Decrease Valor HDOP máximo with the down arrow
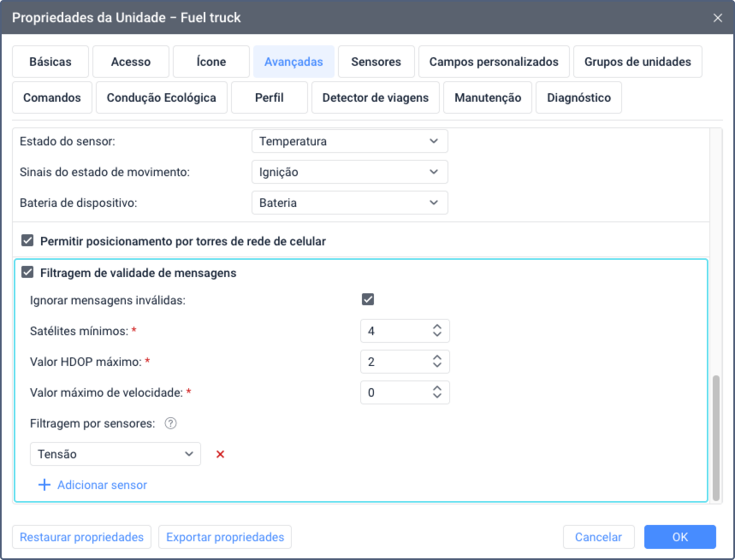 (x=437, y=366)
